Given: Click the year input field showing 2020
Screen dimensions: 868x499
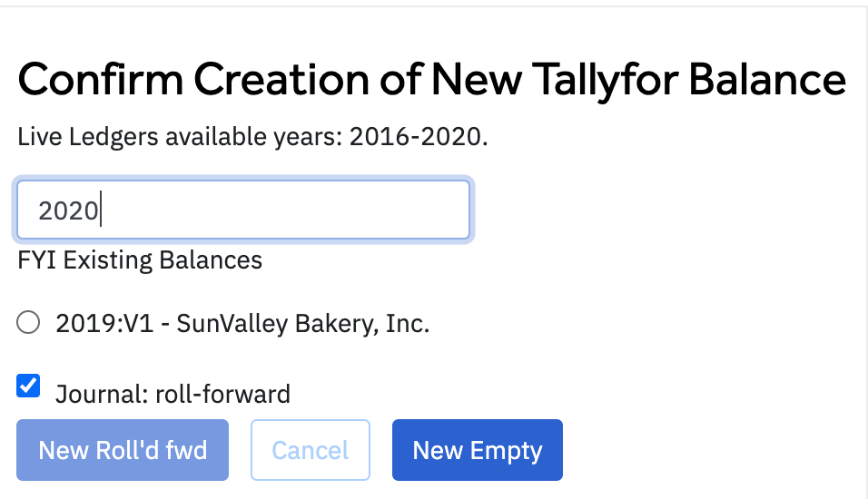Looking at the screenshot, I should 242,211.
